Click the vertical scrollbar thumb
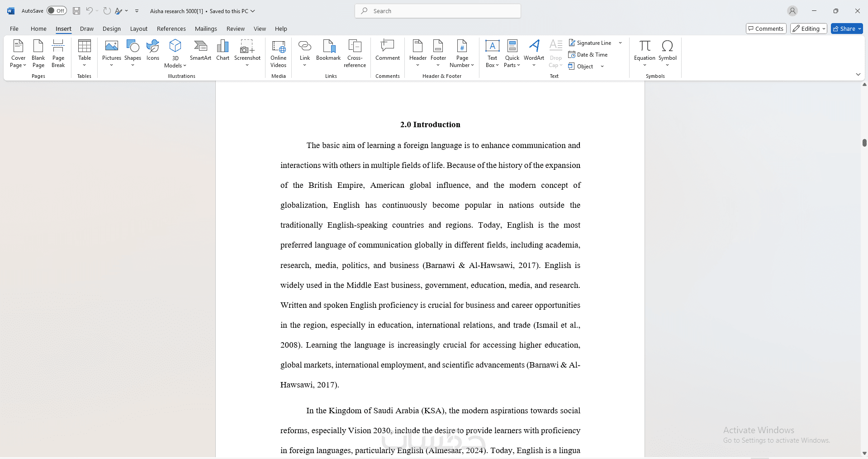Viewport: 868px width, 459px height. pyautogui.click(x=864, y=143)
